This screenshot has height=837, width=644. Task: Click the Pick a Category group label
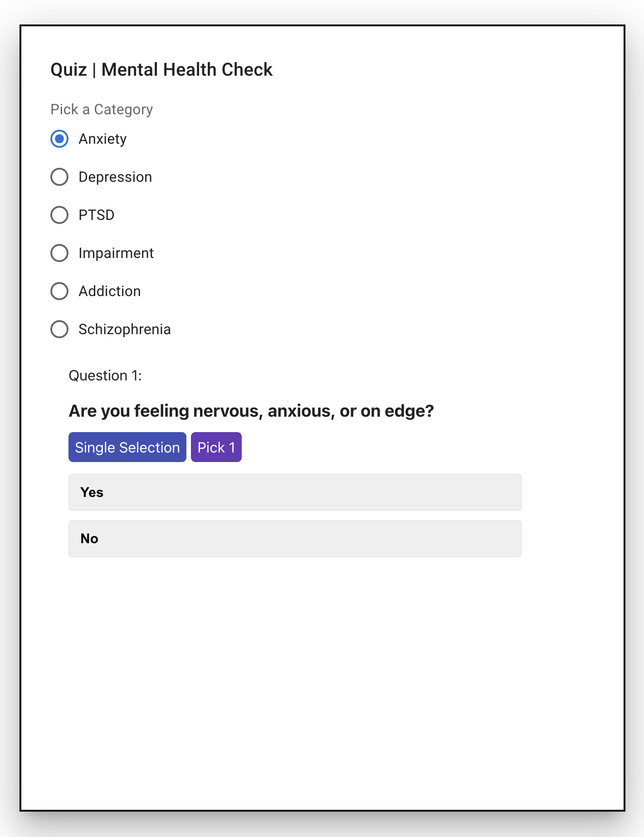point(102,109)
